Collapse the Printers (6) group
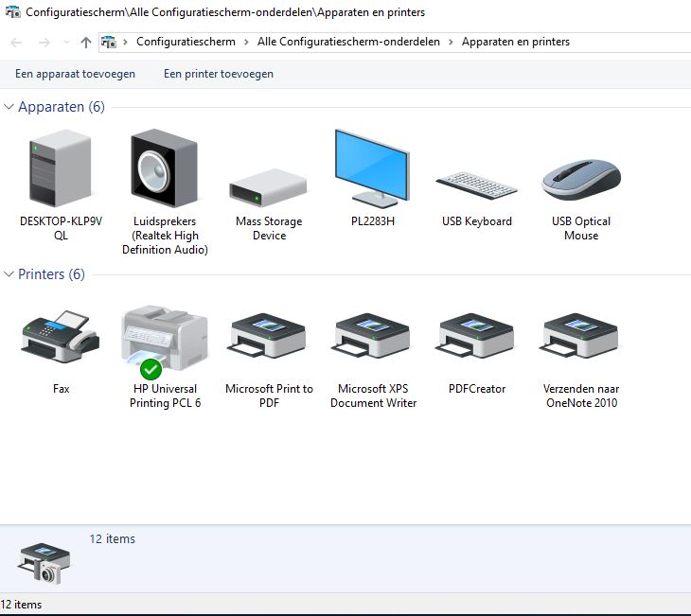691x616 pixels. pos(9,274)
